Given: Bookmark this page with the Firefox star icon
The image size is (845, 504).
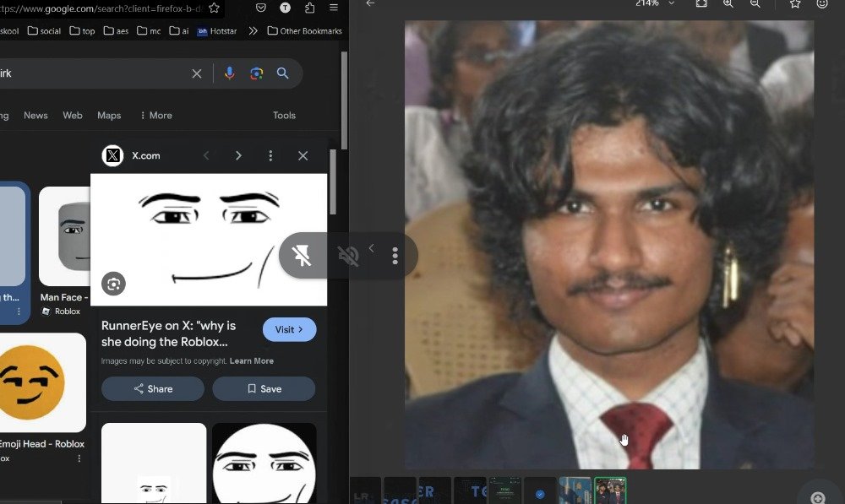Looking at the screenshot, I should coord(214,8).
